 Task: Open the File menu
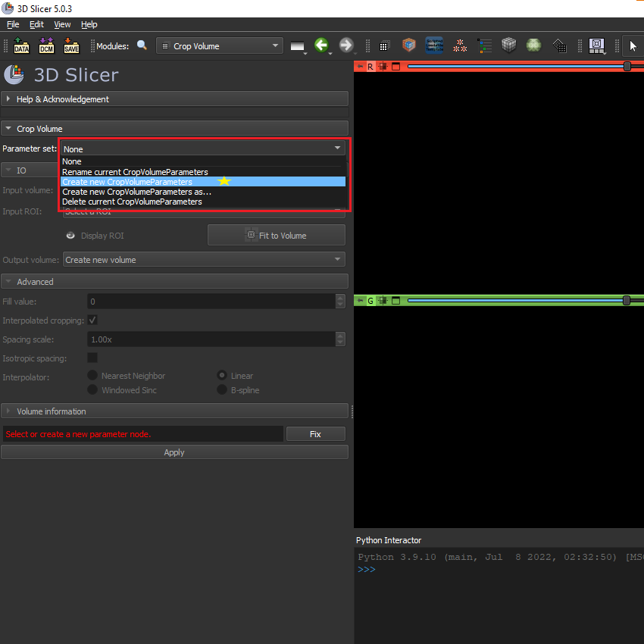pyautogui.click(x=13, y=24)
